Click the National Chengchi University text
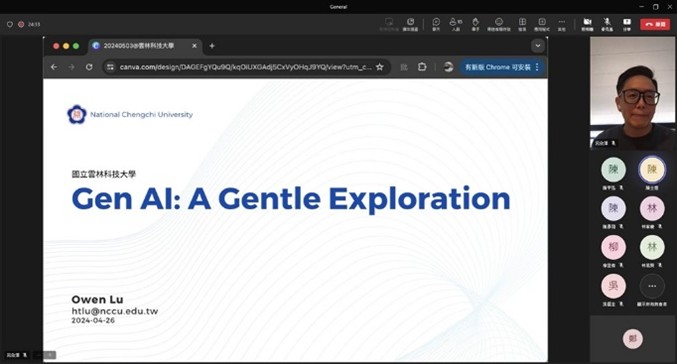 point(141,114)
